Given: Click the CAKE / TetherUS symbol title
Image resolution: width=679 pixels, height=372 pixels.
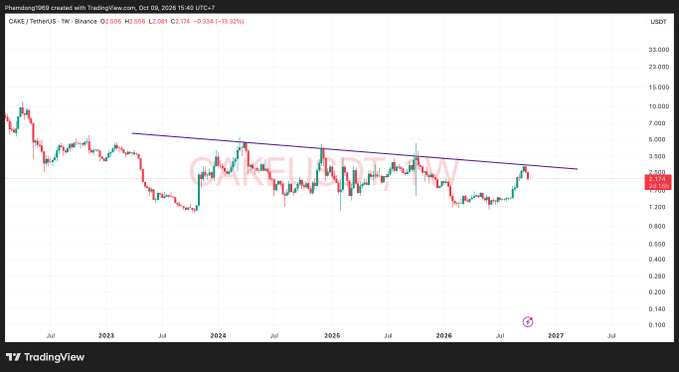Looking at the screenshot, I should pyautogui.click(x=32, y=21).
